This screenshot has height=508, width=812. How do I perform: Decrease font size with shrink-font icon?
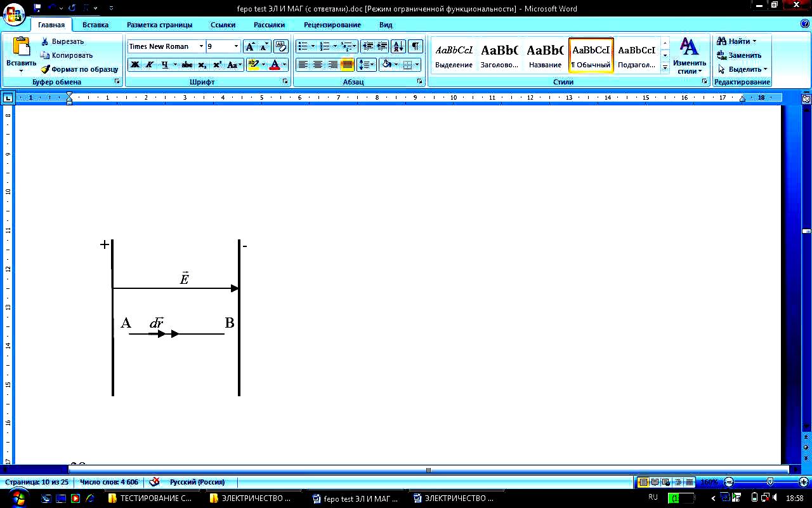click(264, 46)
